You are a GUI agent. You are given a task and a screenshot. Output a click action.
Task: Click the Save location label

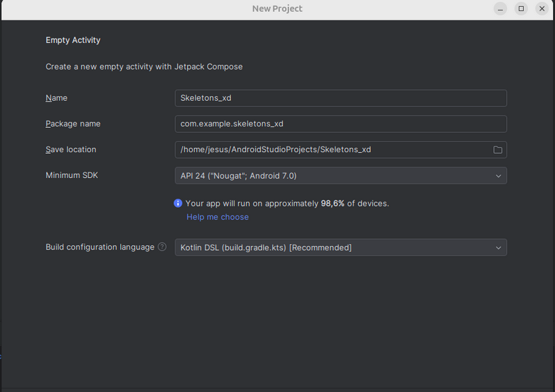pos(71,149)
